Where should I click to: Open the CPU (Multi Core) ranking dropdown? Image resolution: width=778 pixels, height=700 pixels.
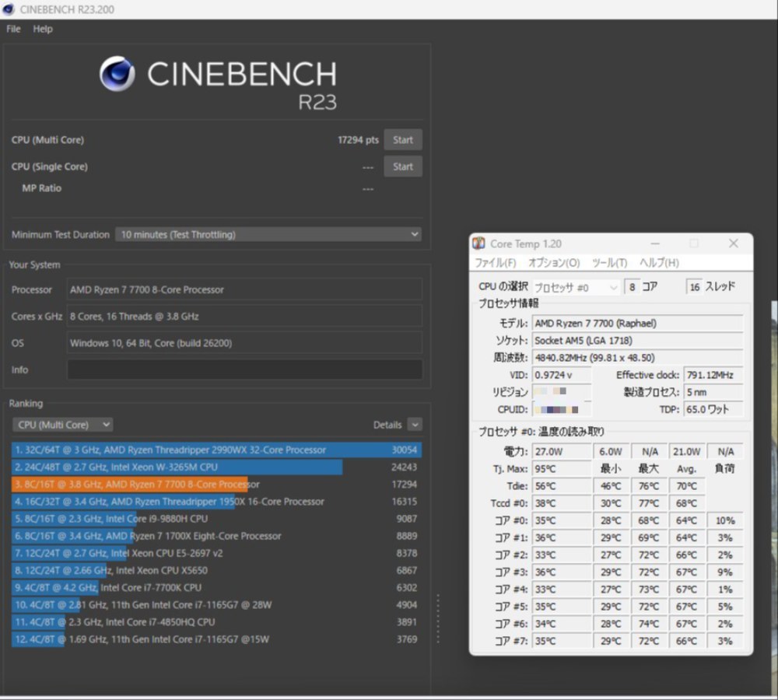[x=62, y=425]
